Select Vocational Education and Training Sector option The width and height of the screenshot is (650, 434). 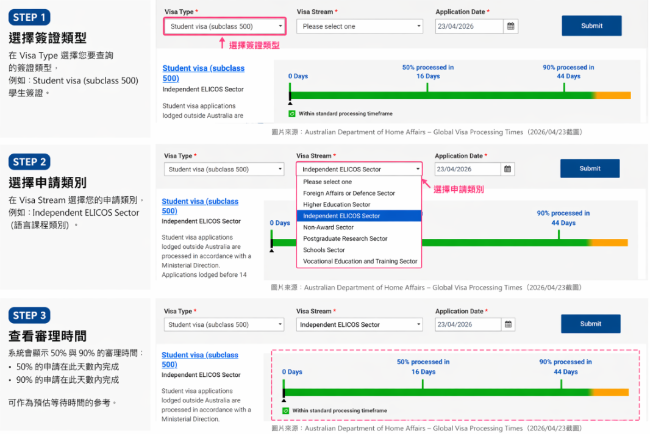[359, 261]
